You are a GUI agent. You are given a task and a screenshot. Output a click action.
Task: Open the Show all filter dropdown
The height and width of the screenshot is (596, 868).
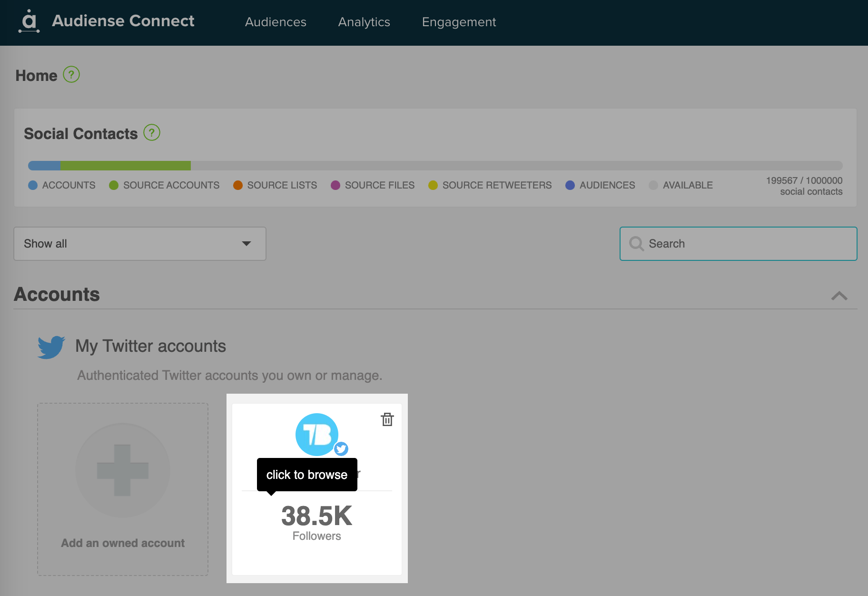click(x=140, y=244)
